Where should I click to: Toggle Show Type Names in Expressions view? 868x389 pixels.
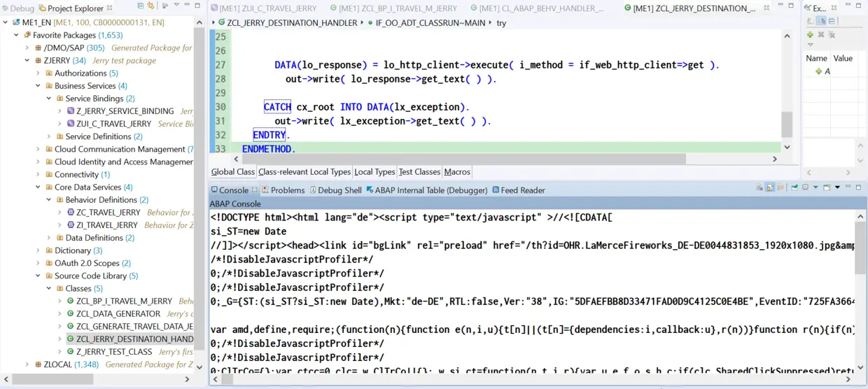coord(811,21)
